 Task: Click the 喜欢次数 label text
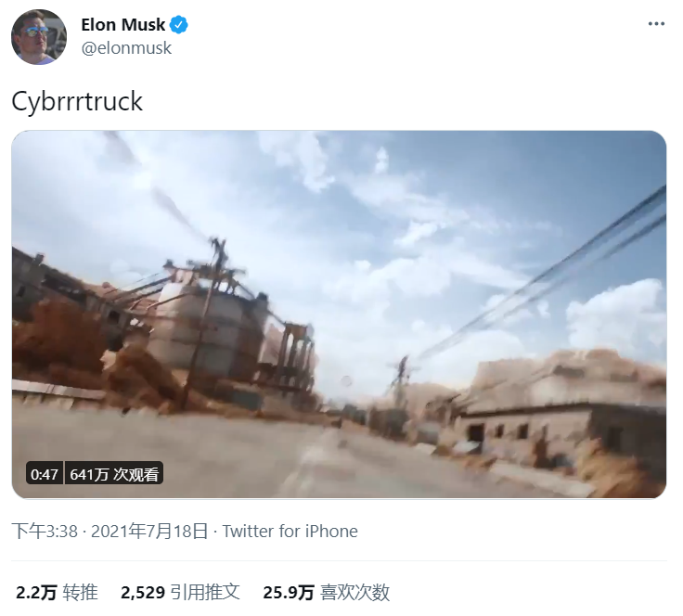coord(355,593)
